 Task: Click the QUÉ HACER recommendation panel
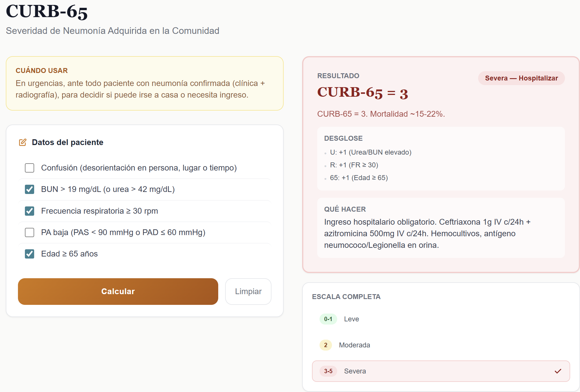pos(441,228)
